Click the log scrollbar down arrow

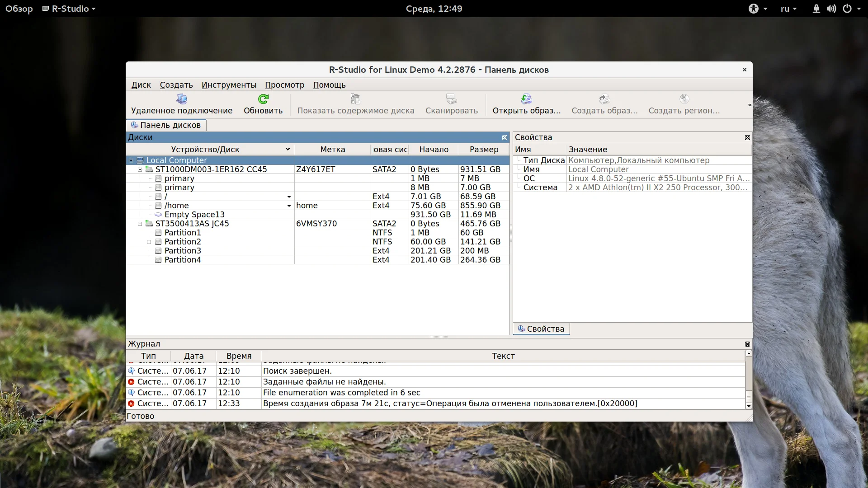point(749,406)
